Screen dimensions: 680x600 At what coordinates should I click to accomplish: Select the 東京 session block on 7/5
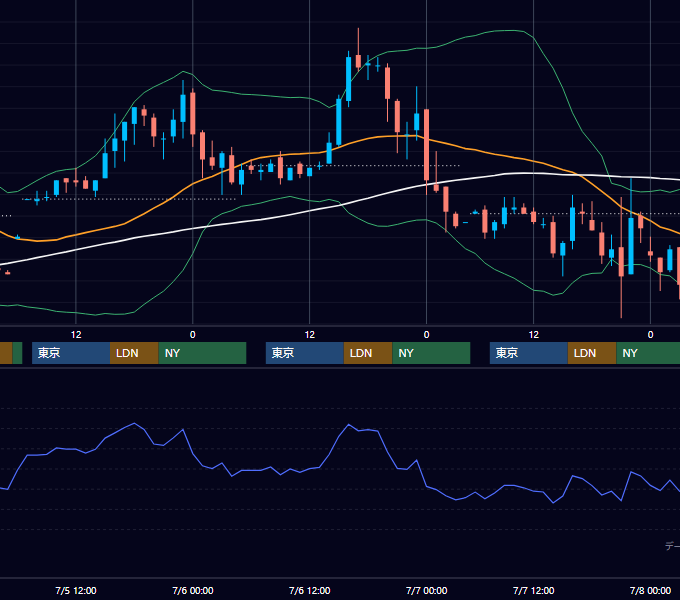pos(71,353)
